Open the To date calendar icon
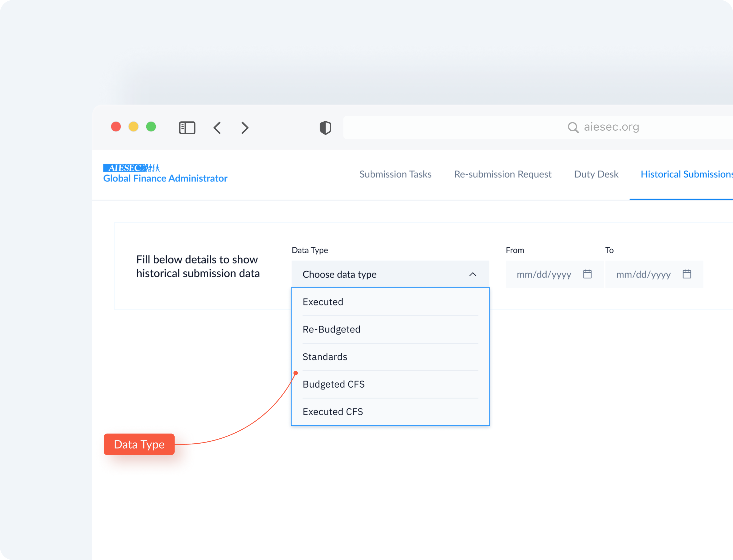 point(687,274)
